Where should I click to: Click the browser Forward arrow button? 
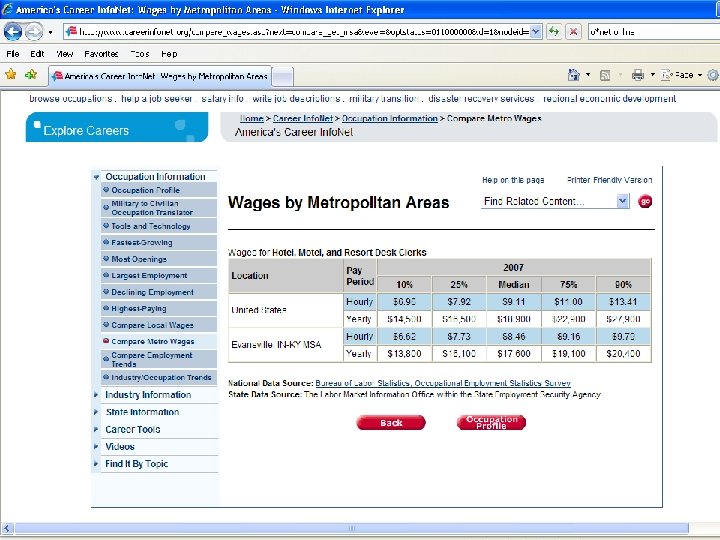34,32
